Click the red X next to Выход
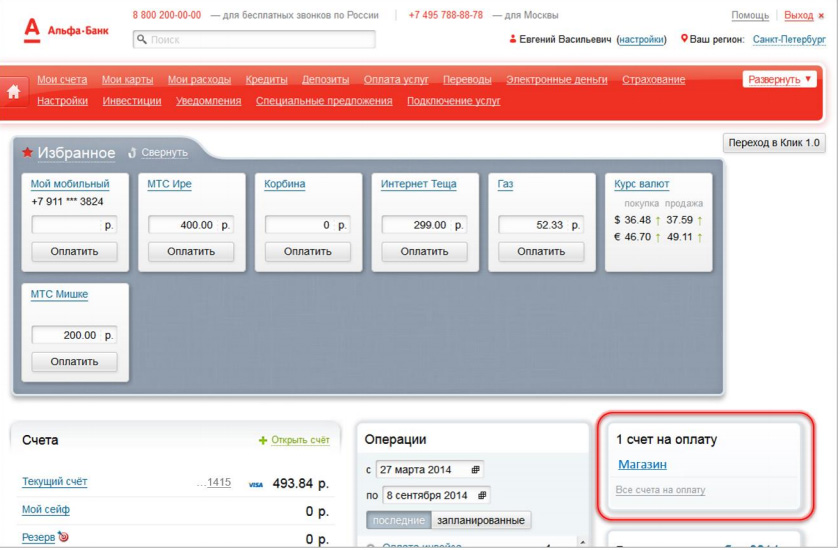840x550 pixels. [x=821, y=16]
